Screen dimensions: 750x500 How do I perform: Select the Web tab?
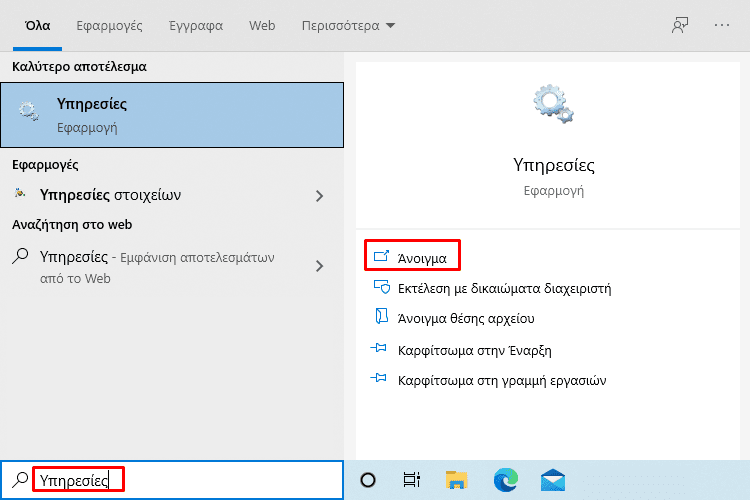click(x=262, y=25)
